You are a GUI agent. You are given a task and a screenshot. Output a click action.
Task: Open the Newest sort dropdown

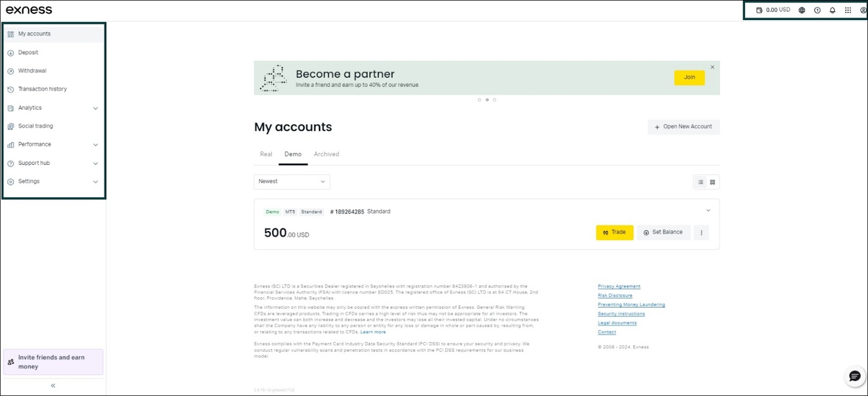click(292, 182)
